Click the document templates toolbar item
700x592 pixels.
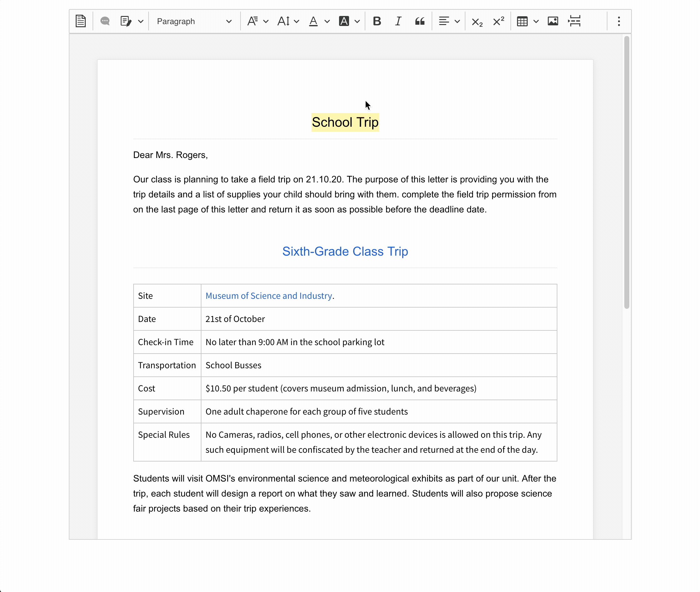coord(80,21)
